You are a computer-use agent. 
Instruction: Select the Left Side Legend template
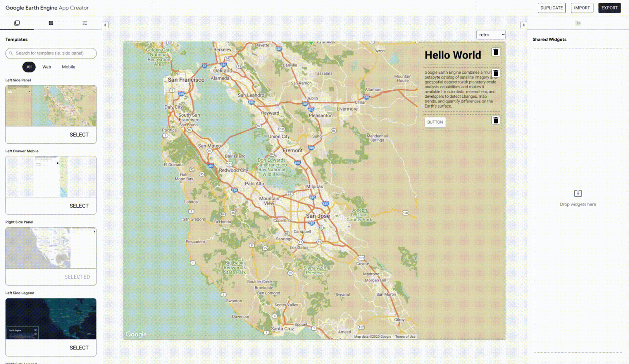pos(79,348)
